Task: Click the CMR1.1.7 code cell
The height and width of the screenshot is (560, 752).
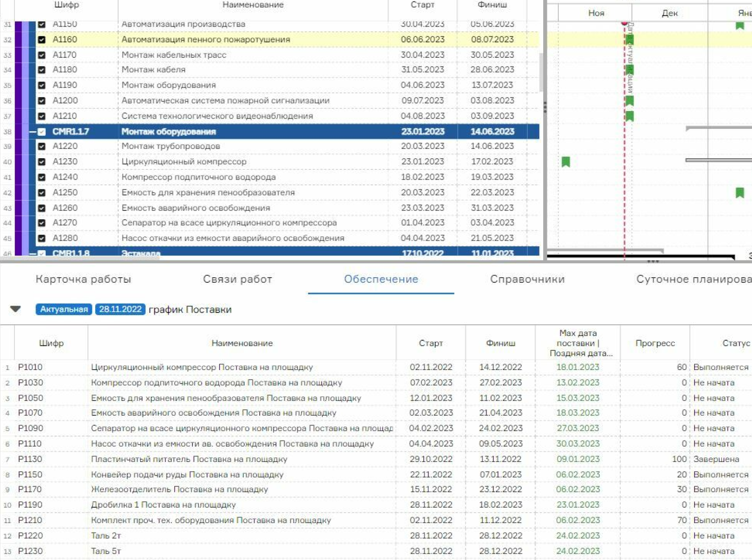Action: 71,132
